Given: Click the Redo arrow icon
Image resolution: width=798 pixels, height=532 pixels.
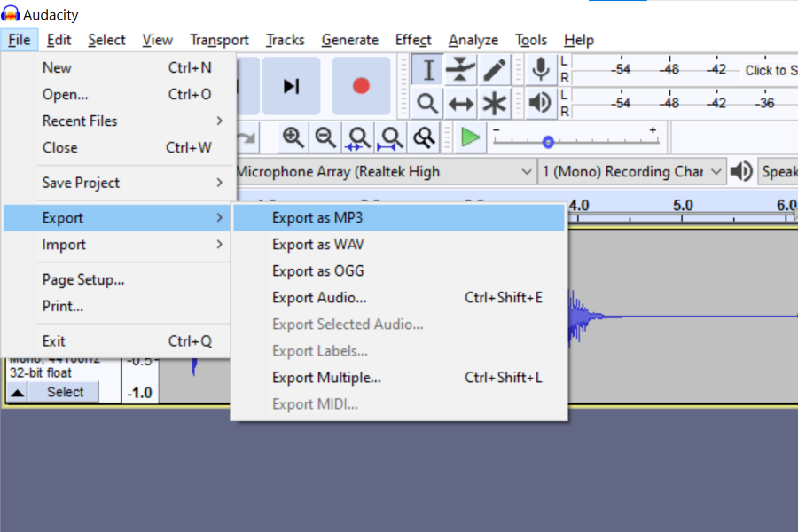Looking at the screenshot, I should pos(248,137).
